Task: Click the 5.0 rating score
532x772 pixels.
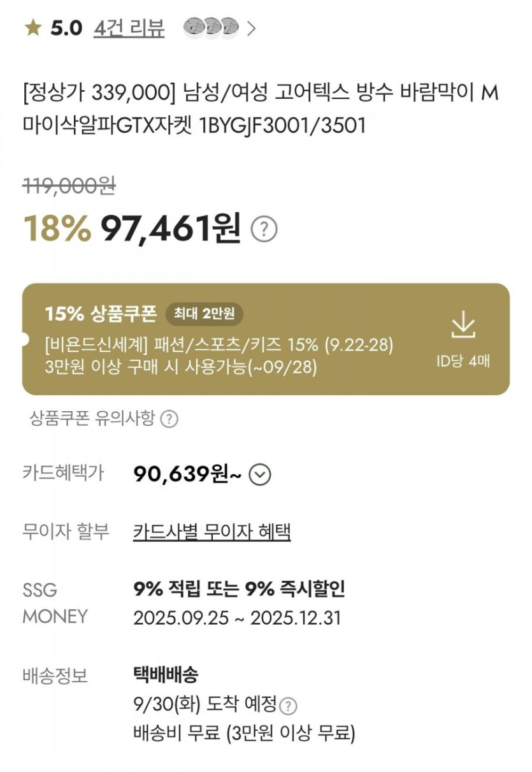Action: coord(66,28)
